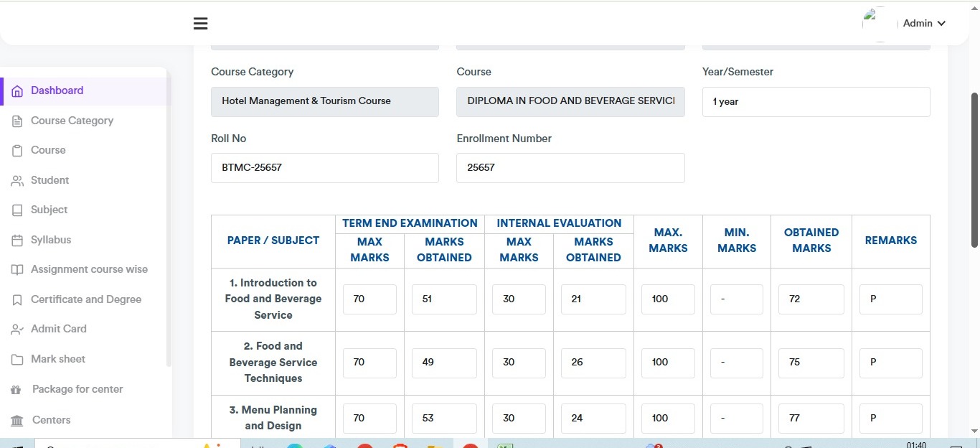Click internal marks obtained 21 for Introduction subject

click(593, 299)
